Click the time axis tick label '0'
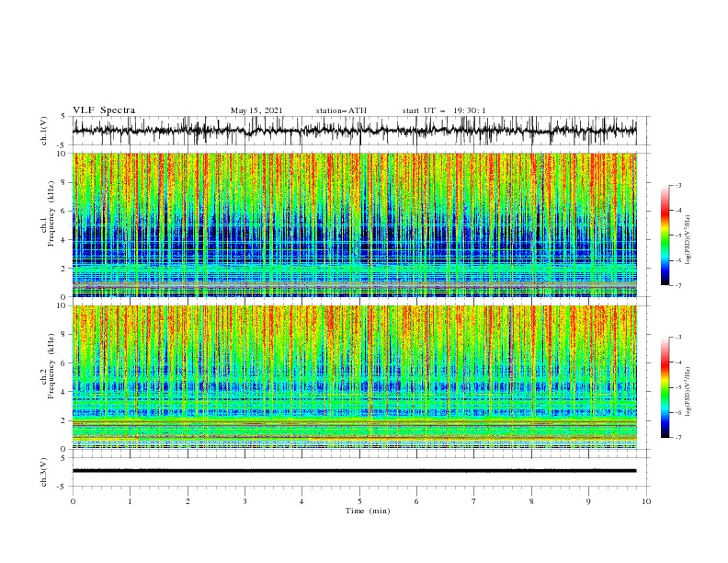The width and height of the screenshot is (728, 563). point(73,501)
